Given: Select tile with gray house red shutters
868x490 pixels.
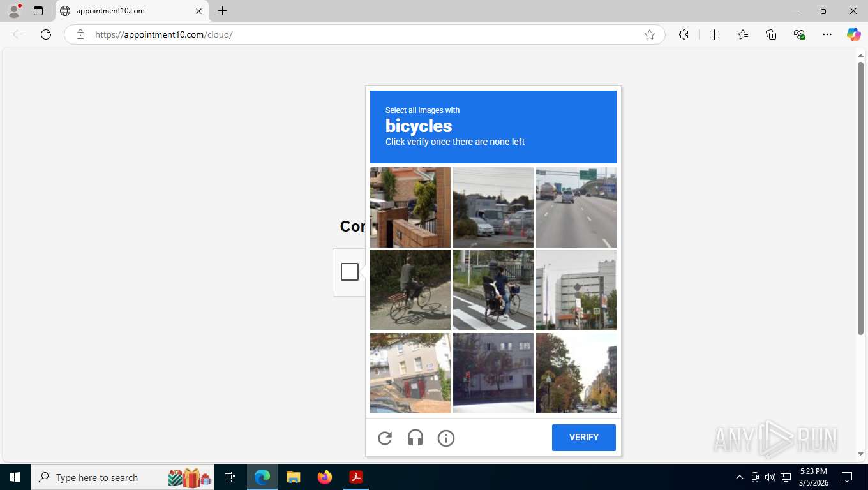Looking at the screenshot, I should [x=410, y=373].
